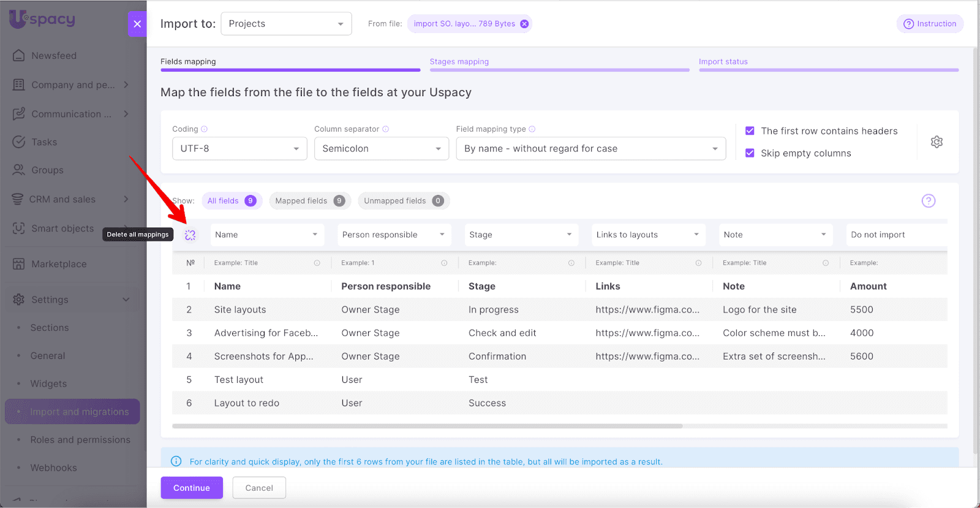Viewport: 980px width, 508px height.
Task: Open the Import to Projects dropdown
Action: point(286,24)
